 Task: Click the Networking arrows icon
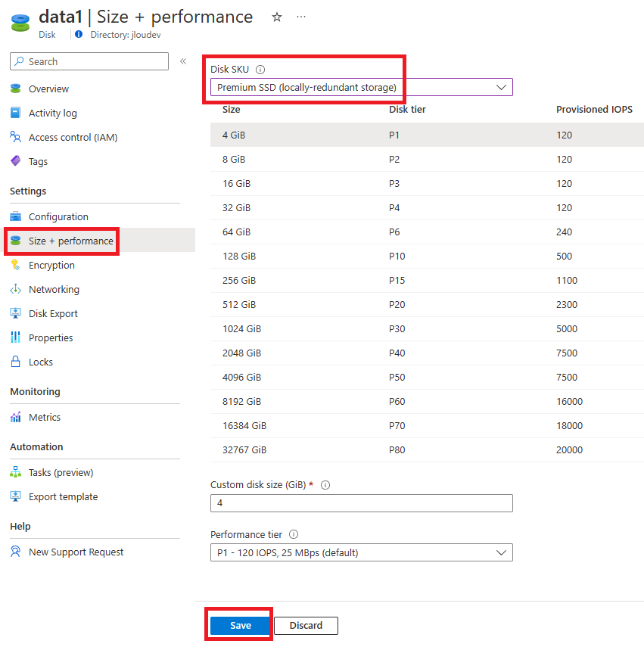click(x=15, y=289)
